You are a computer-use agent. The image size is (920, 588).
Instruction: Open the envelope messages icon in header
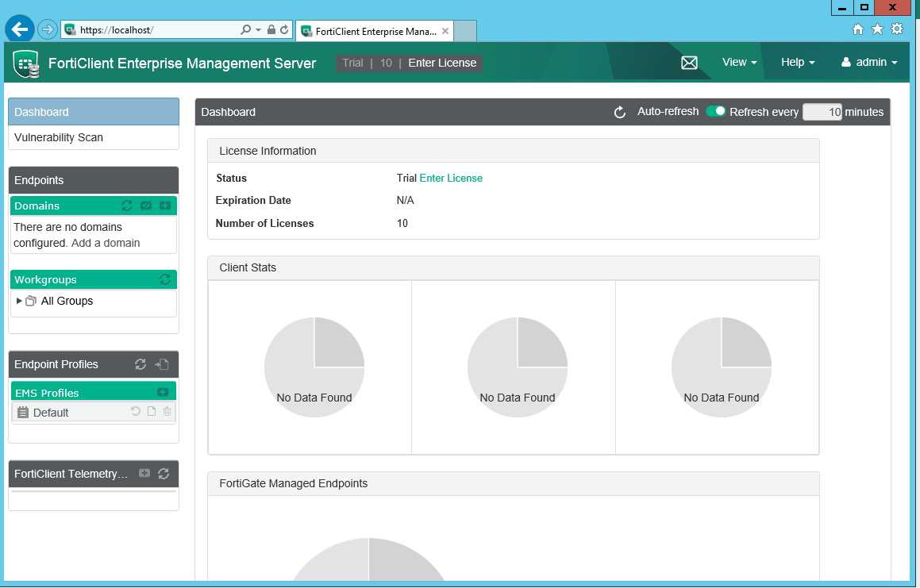[x=690, y=63]
